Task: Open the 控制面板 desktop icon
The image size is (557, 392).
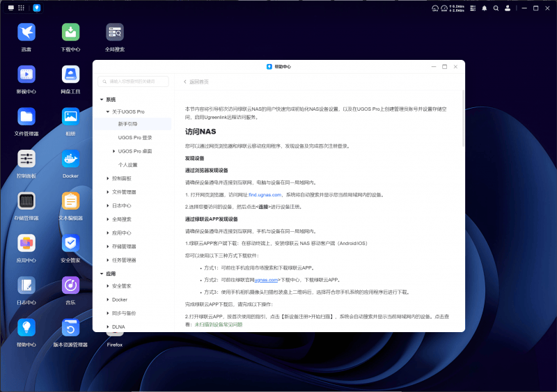Action: coord(26,159)
